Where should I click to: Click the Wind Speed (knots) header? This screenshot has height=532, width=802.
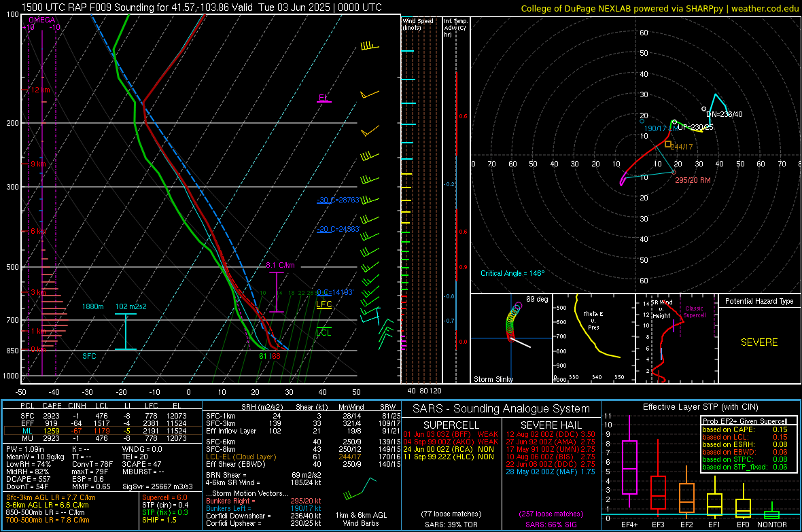click(x=418, y=24)
